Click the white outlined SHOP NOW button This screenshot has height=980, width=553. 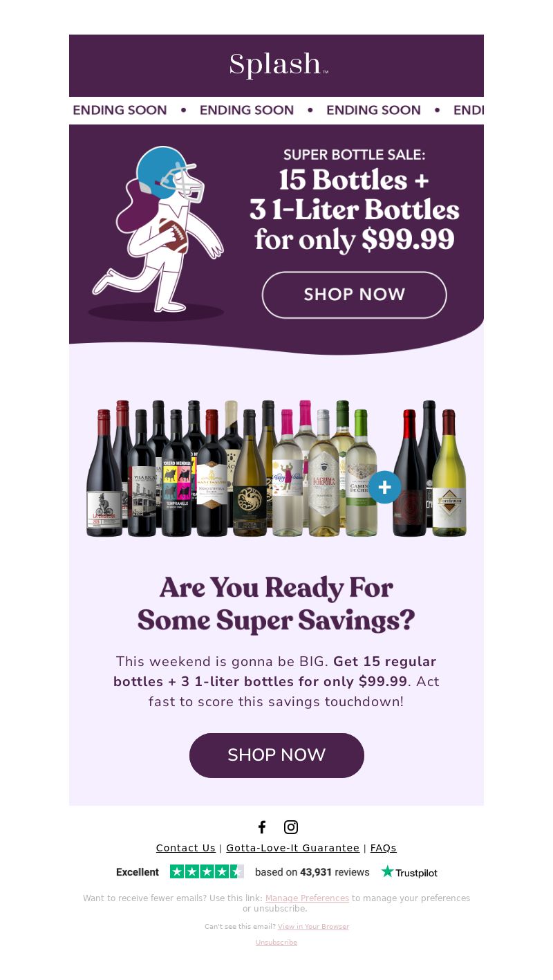[354, 295]
